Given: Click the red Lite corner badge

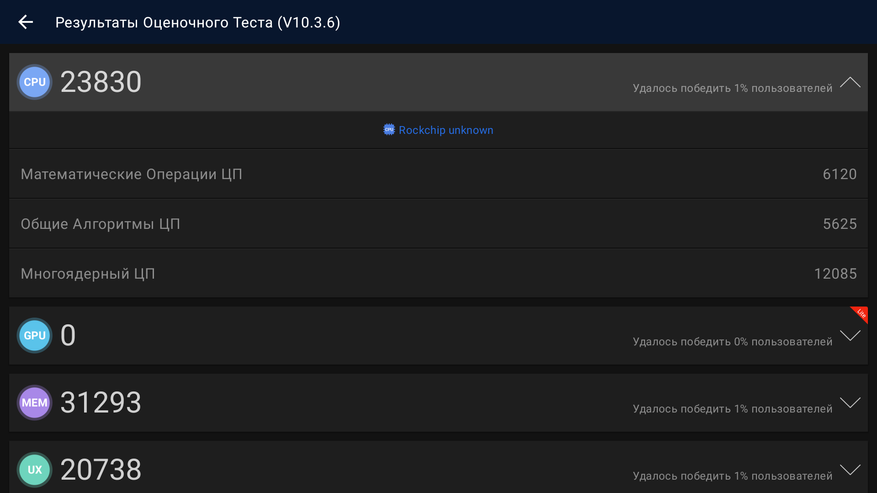Looking at the screenshot, I should (x=859, y=314).
